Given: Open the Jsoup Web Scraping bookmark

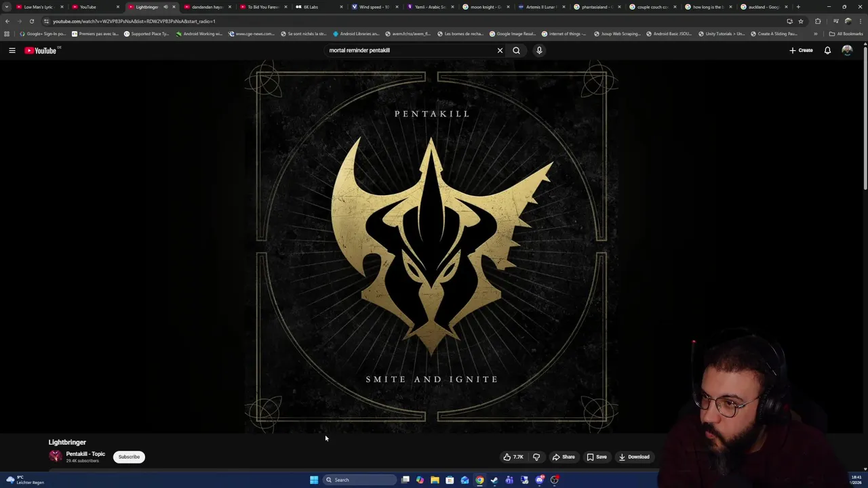Looking at the screenshot, I should (x=617, y=33).
